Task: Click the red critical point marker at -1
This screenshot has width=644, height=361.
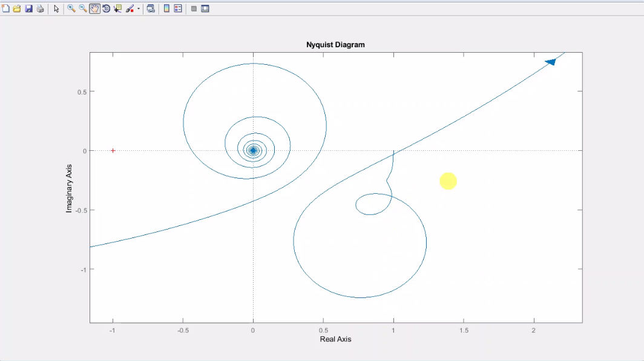Action: tap(113, 150)
